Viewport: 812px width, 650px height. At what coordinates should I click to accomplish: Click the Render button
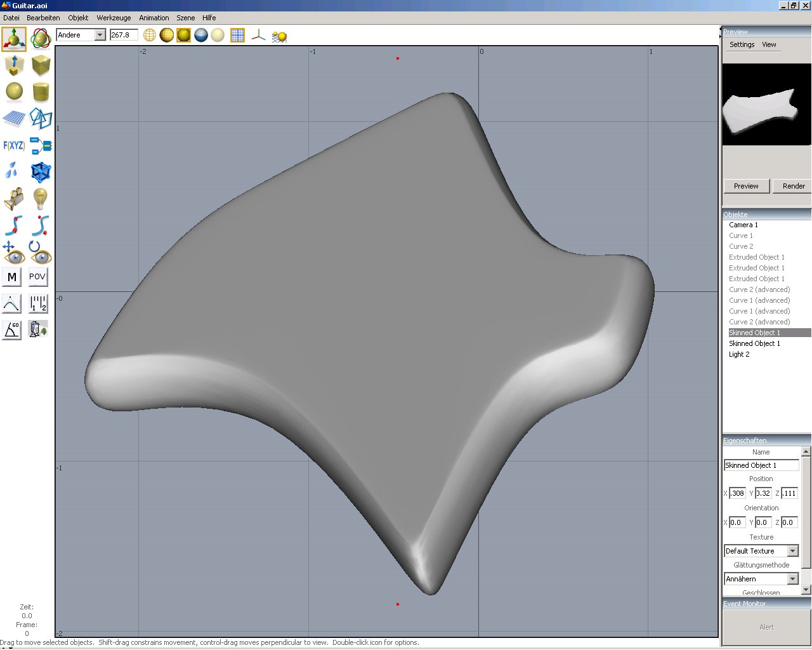[794, 186]
